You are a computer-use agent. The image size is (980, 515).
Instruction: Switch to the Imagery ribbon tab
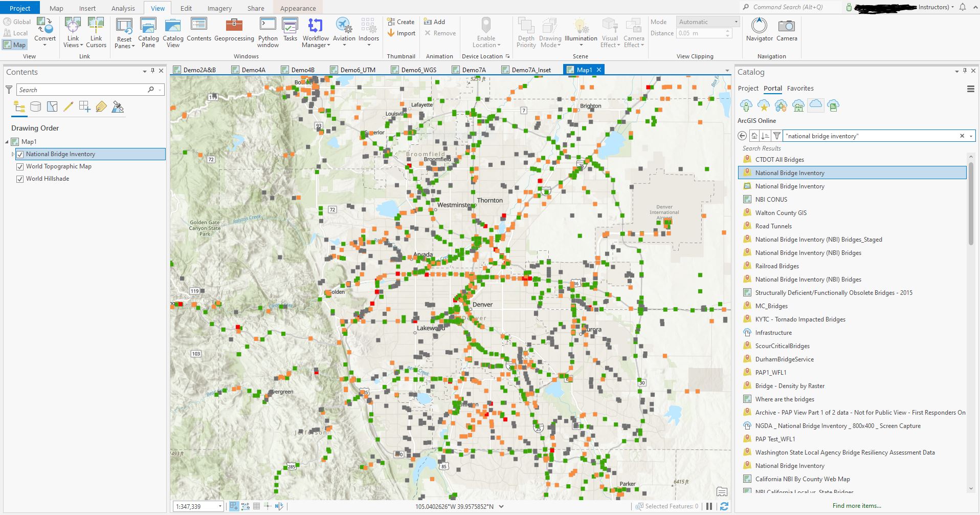219,8
